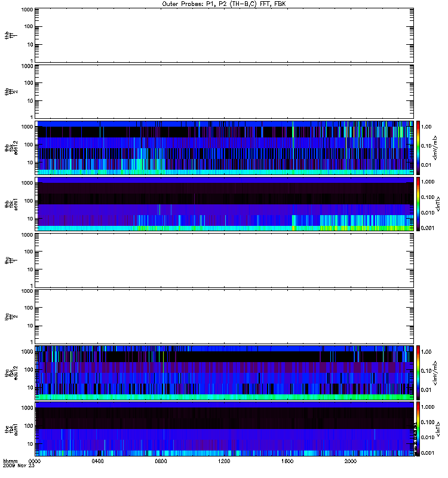Click the "<|nT|>" unit label of thb scm1 color bar
448x478 pixels.
click(438, 204)
